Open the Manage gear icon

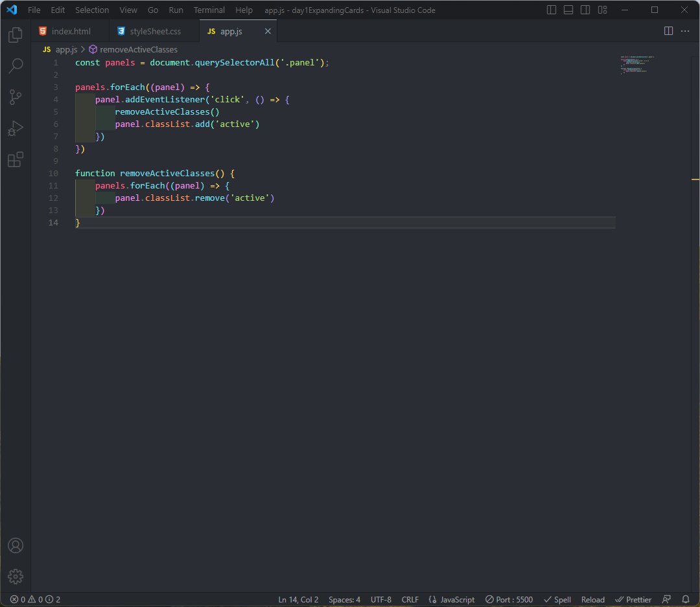tap(16, 576)
